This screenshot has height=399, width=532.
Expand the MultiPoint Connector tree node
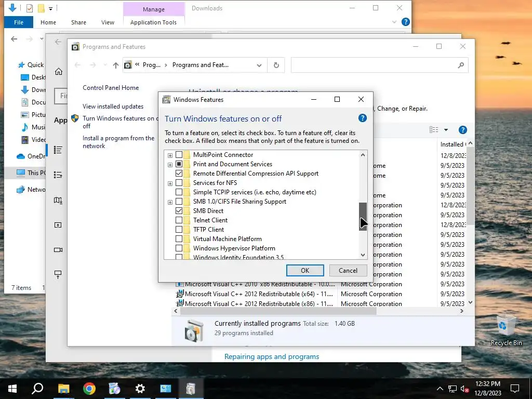[x=170, y=155]
